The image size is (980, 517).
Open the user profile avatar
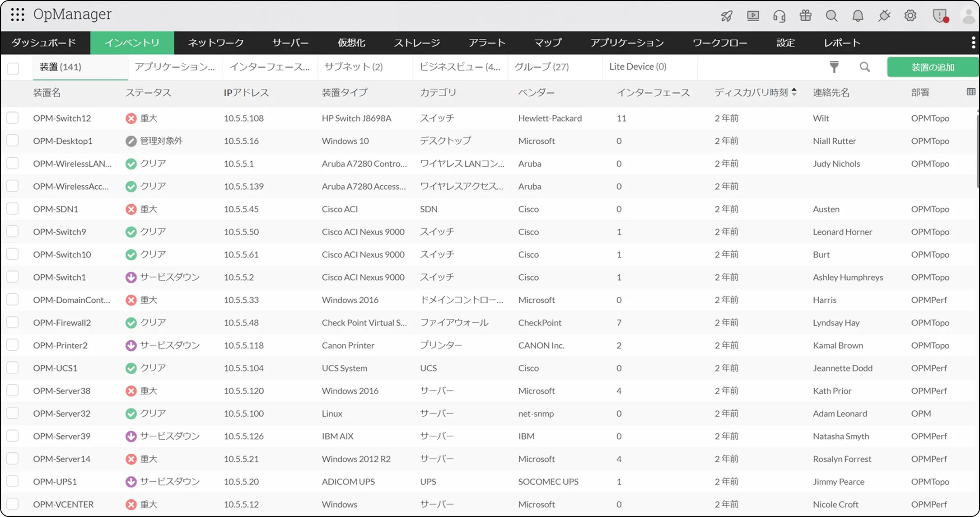pyautogui.click(x=968, y=16)
